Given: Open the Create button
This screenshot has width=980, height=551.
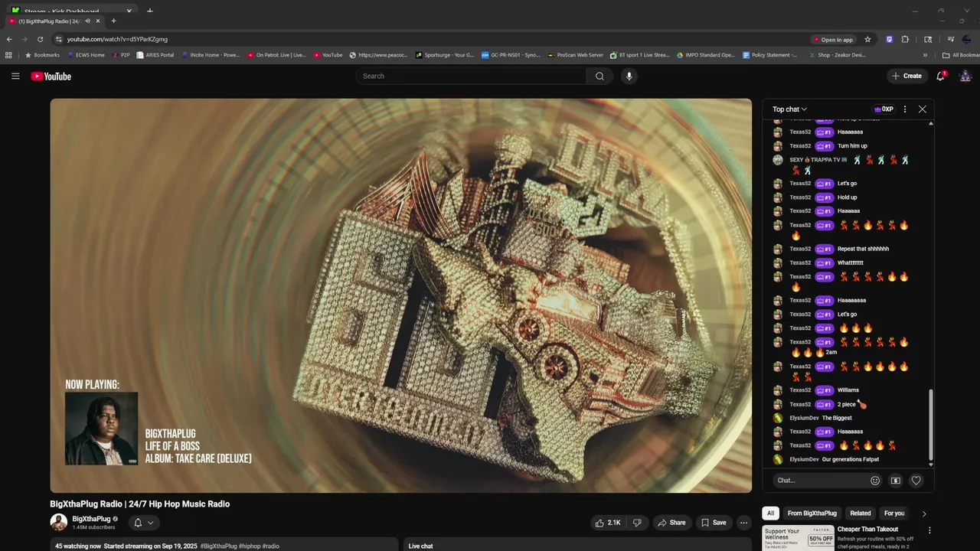Looking at the screenshot, I should tap(906, 76).
